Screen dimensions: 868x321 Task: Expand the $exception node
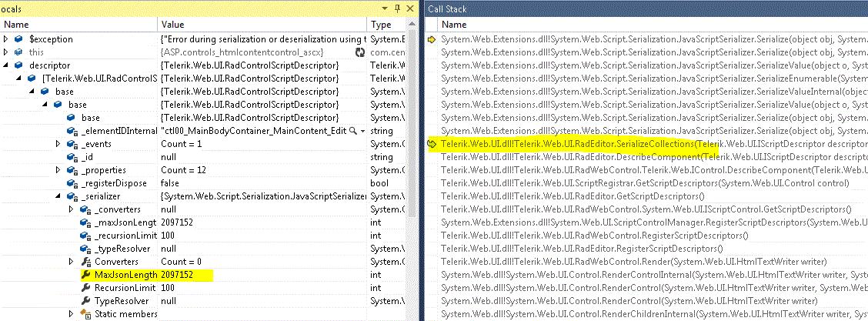pyautogui.click(x=7, y=39)
